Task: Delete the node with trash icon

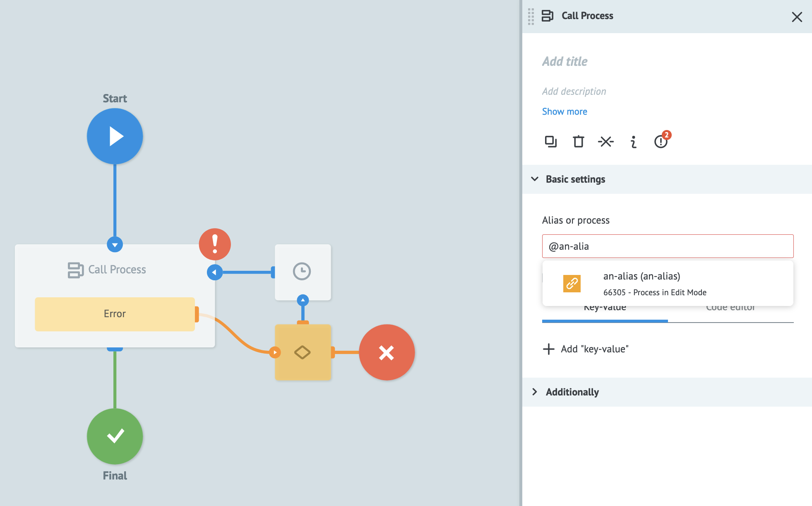Action: (x=578, y=141)
